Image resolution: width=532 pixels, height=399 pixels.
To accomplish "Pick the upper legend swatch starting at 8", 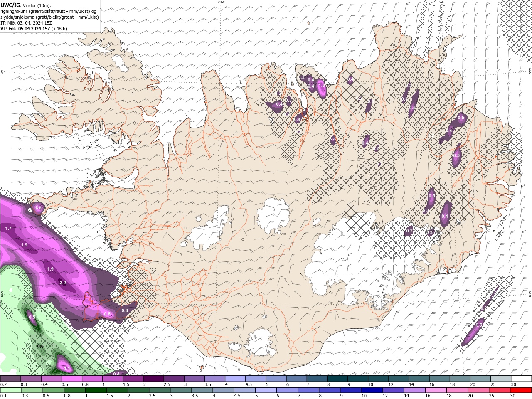I will (x=337, y=379).
